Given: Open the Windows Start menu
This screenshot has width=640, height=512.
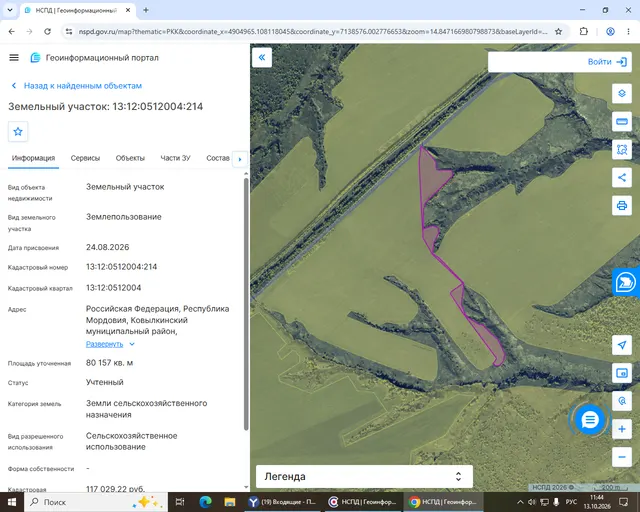Looking at the screenshot, I should tap(11, 502).
